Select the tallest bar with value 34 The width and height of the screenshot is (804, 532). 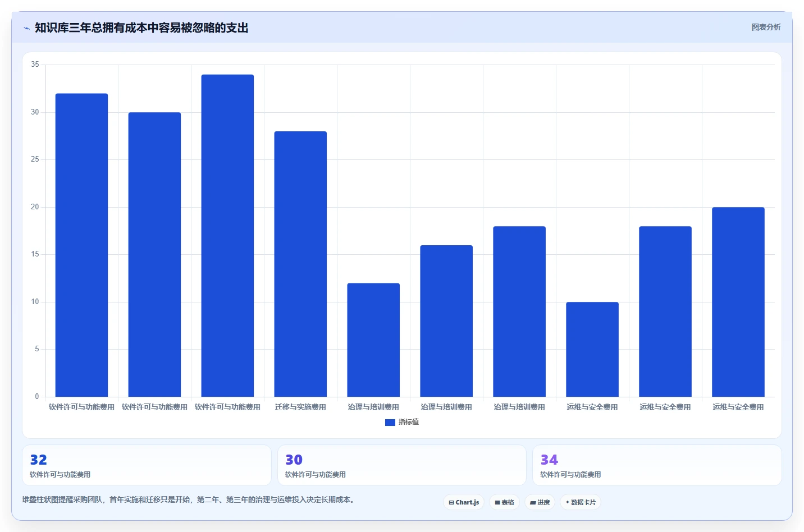(227, 236)
